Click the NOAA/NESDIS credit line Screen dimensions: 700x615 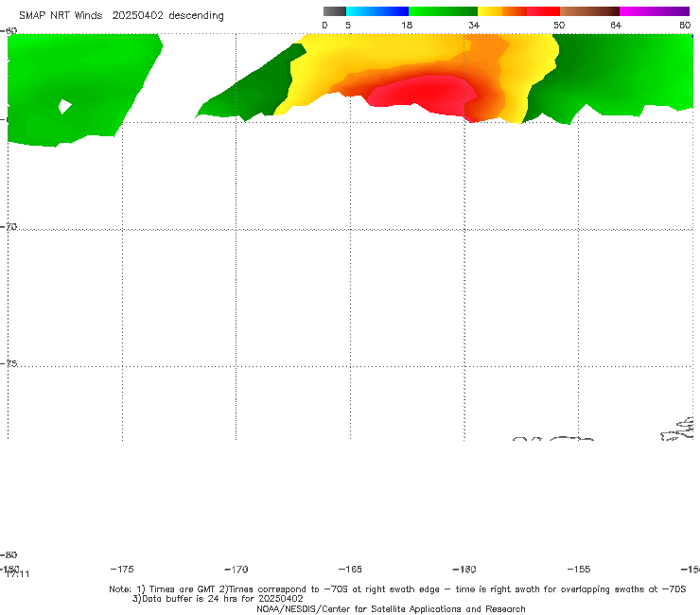coord(391,608)
